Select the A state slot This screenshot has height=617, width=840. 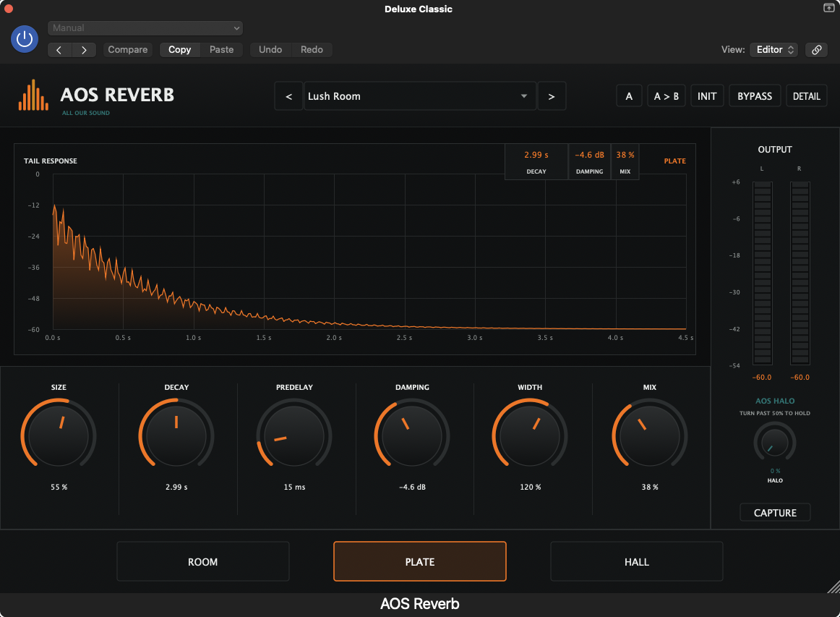click(x=629, y=96)
